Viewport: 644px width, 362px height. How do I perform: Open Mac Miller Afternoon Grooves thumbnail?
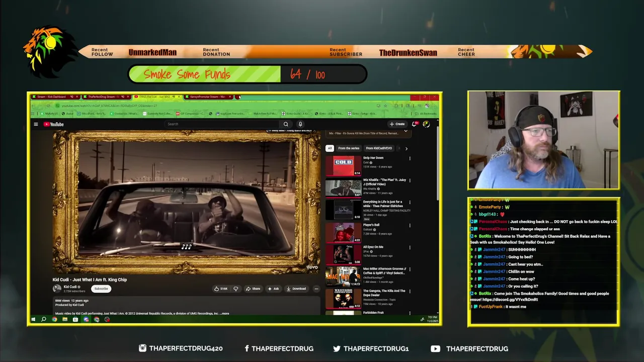[x=343, y=276]
